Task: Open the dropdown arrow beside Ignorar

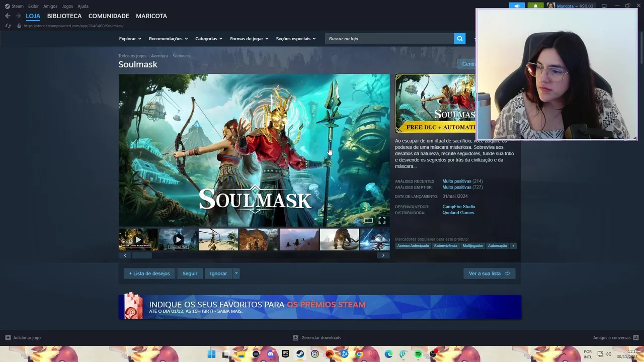Action: coord(236,274)
